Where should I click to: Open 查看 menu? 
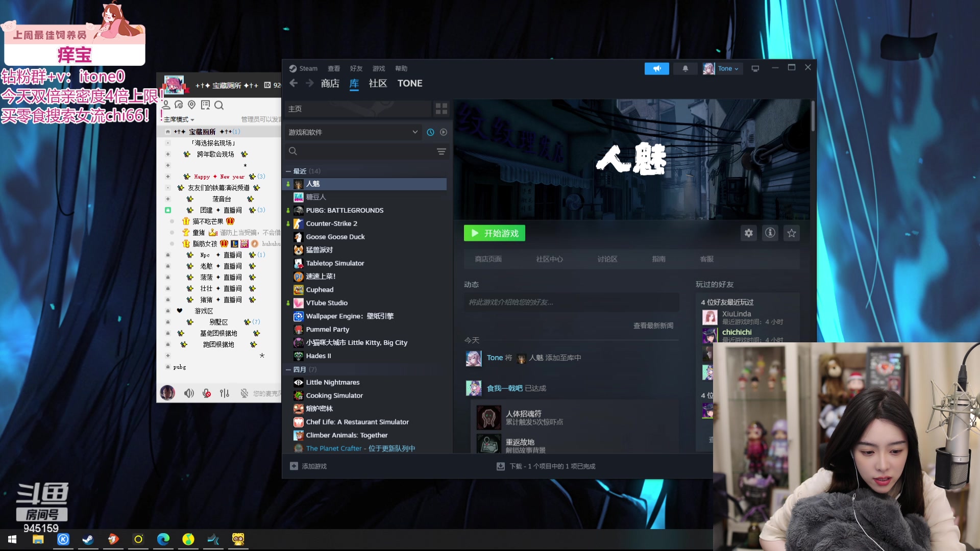point(334,68)
